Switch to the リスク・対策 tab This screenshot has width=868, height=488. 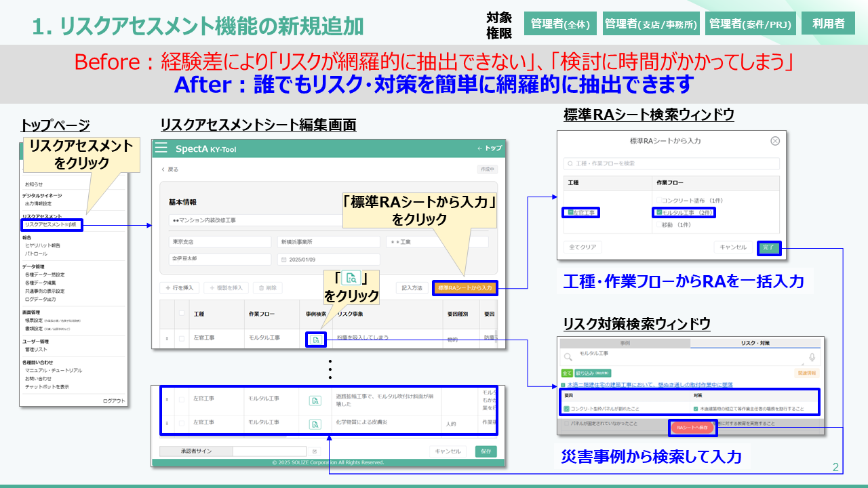pyautogui.click(x=755, y=344)
